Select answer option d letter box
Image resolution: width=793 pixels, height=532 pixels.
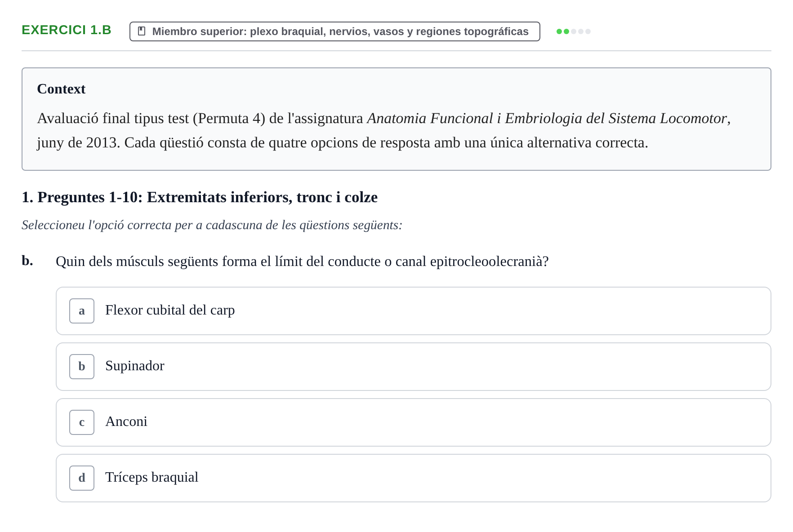(82, 478)
